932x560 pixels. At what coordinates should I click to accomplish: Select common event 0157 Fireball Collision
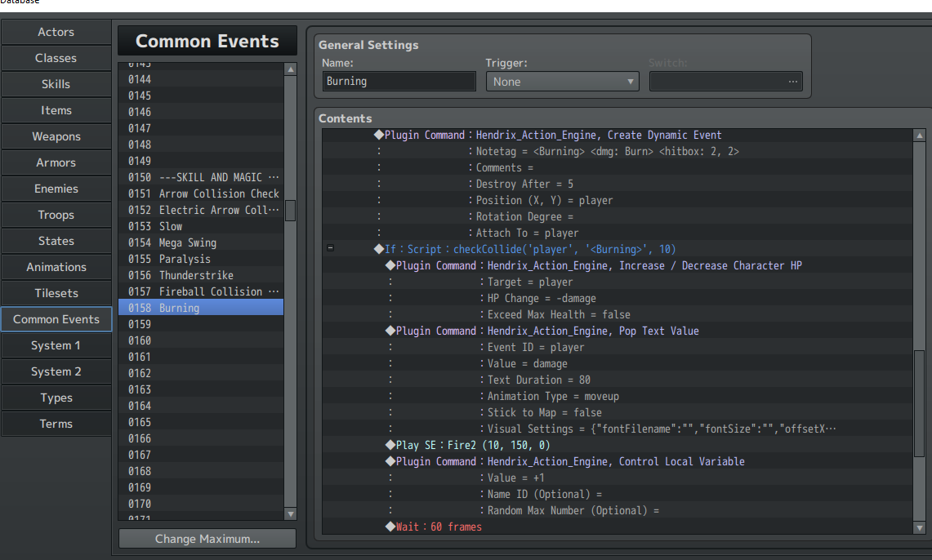[x=201, y=291]
